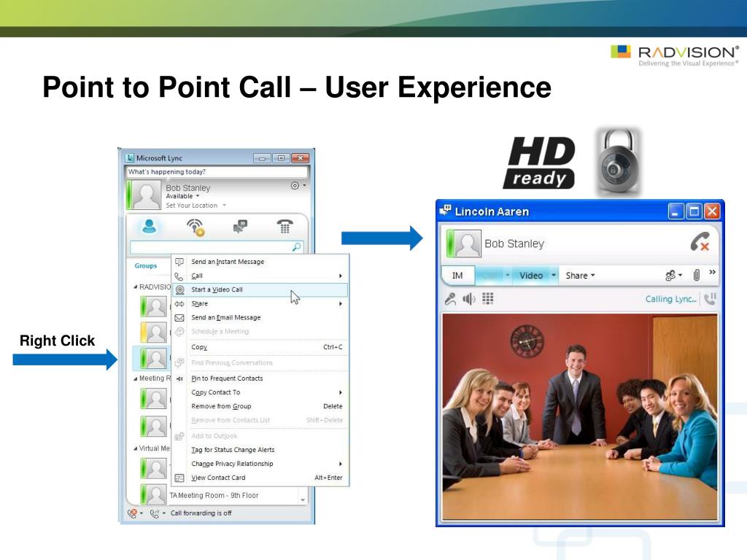Screen dimensions: 747x560
Task: Toggle the speaker volume icon
Action: click(469, 298)
